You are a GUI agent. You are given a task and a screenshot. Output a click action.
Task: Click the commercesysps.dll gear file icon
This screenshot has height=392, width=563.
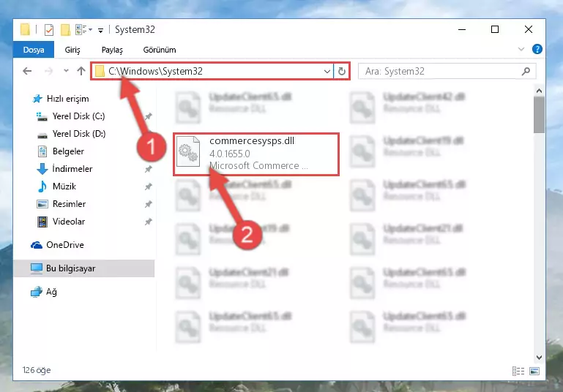click(x=188, y=151)
